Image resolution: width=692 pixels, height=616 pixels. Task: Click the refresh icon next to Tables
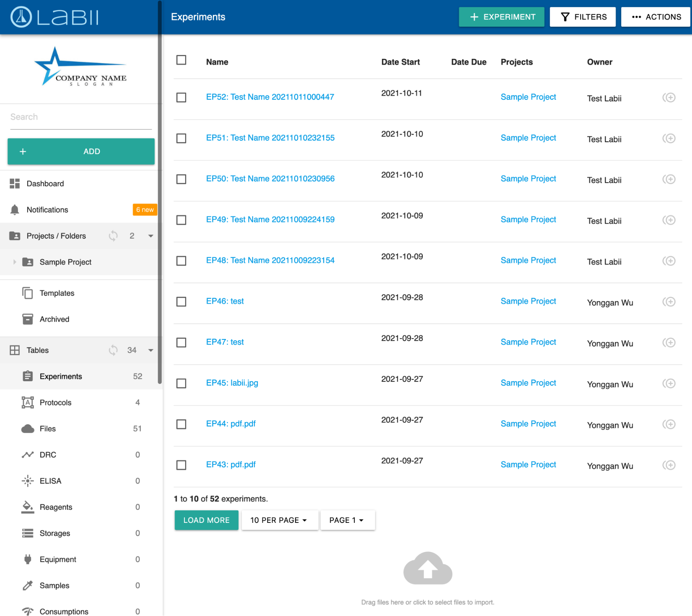[x=113, y=350]
